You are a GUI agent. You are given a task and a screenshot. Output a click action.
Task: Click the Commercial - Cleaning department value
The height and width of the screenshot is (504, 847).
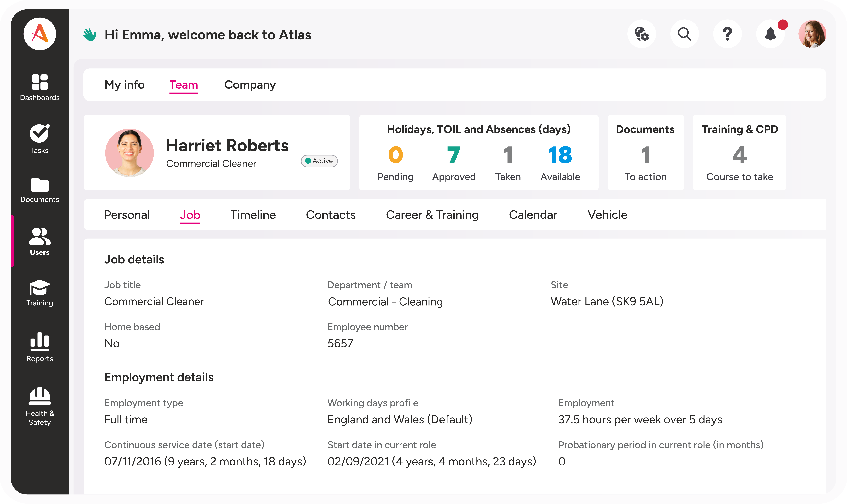point(385,302)
